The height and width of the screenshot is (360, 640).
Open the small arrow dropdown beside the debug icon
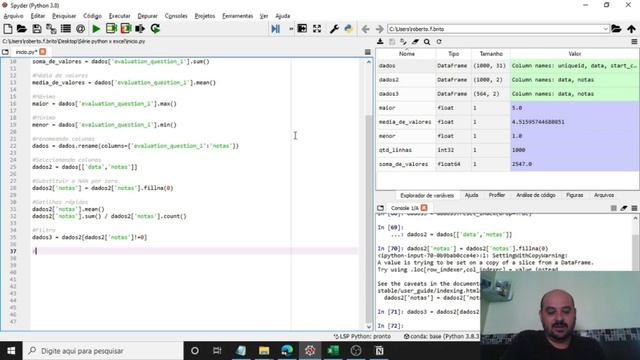click(x=291, y=29)
